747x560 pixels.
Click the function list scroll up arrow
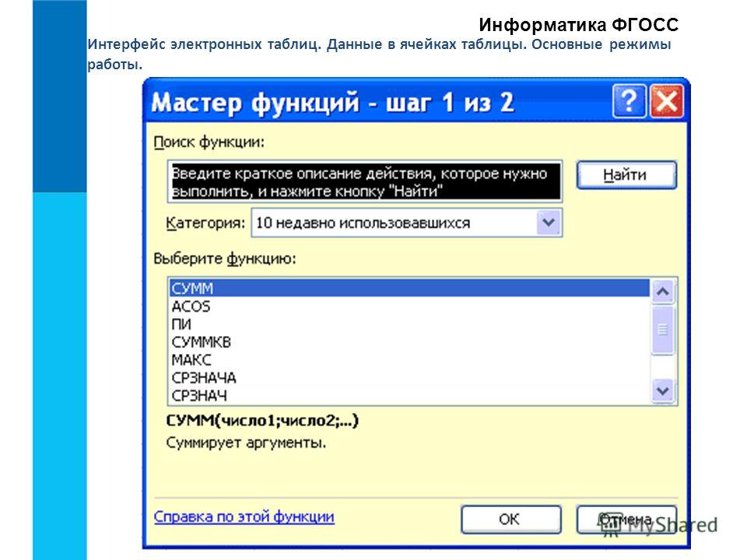tap(663, 291)
